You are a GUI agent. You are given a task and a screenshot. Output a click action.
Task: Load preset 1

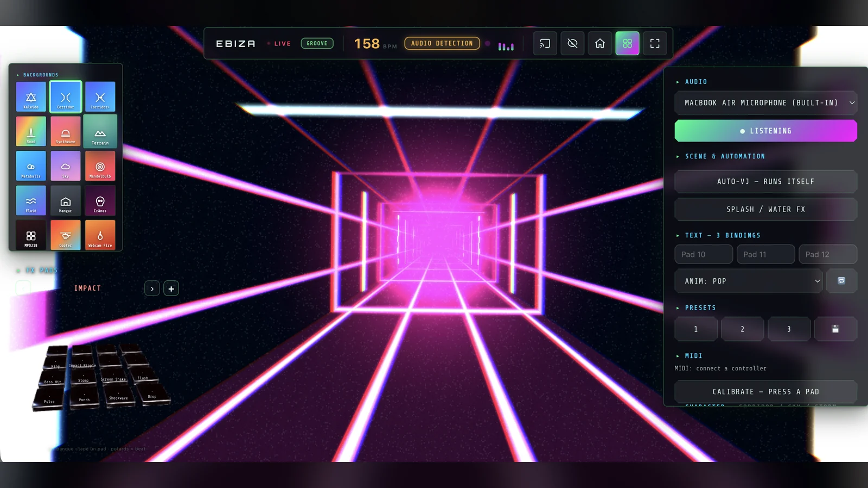tap(696, 329)
